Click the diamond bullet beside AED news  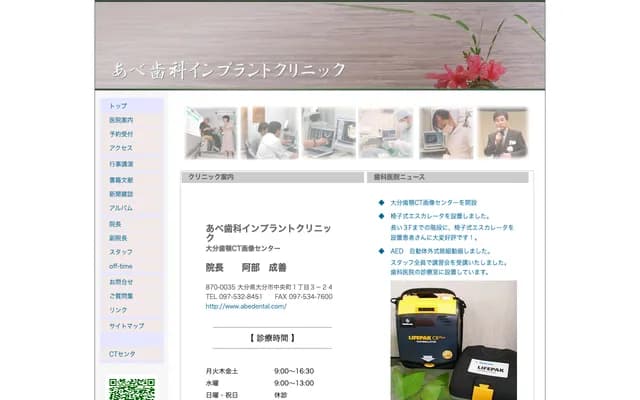tap(381, 251)
